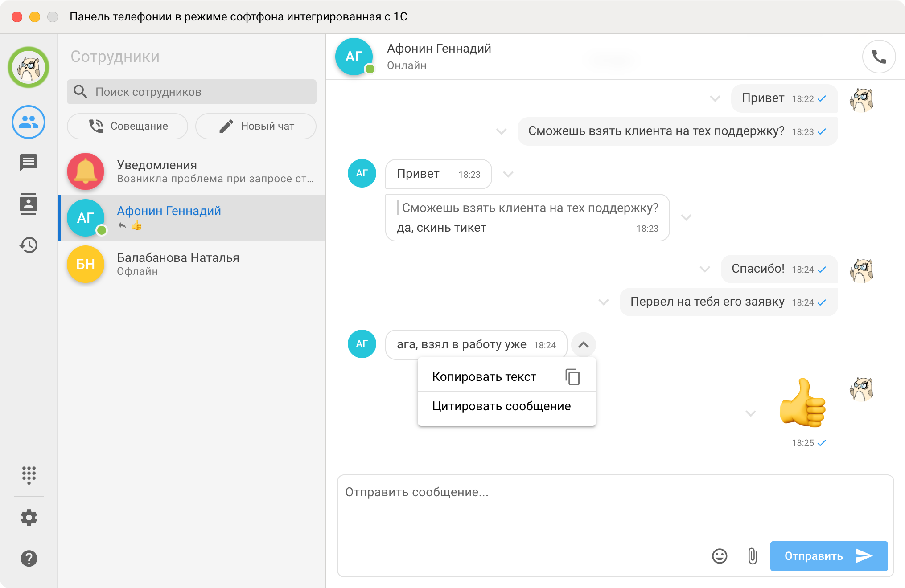The image size is (905, 588).
Task: Click the АГ avatar beside ага, взял message
Action: point(362,344)
